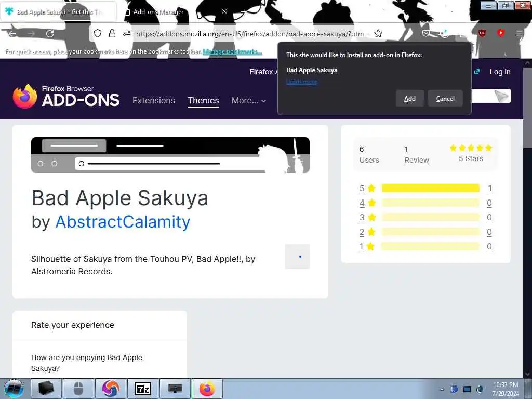
Task: Open the monitor app taskbar icon
Action: (x=175, y=389)
